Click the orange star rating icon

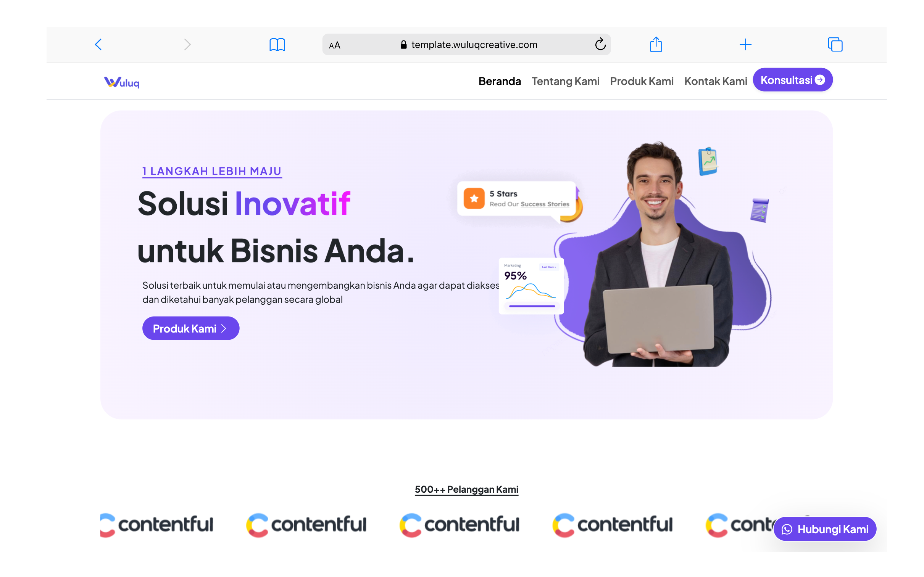[x=474, y=198]
